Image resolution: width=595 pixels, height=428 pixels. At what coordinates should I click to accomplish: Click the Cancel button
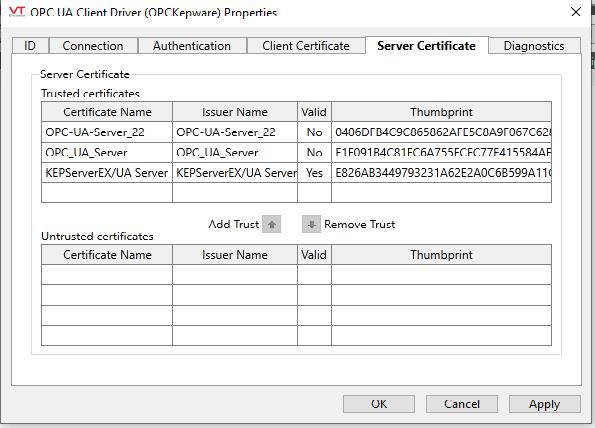tap(462, 404)
